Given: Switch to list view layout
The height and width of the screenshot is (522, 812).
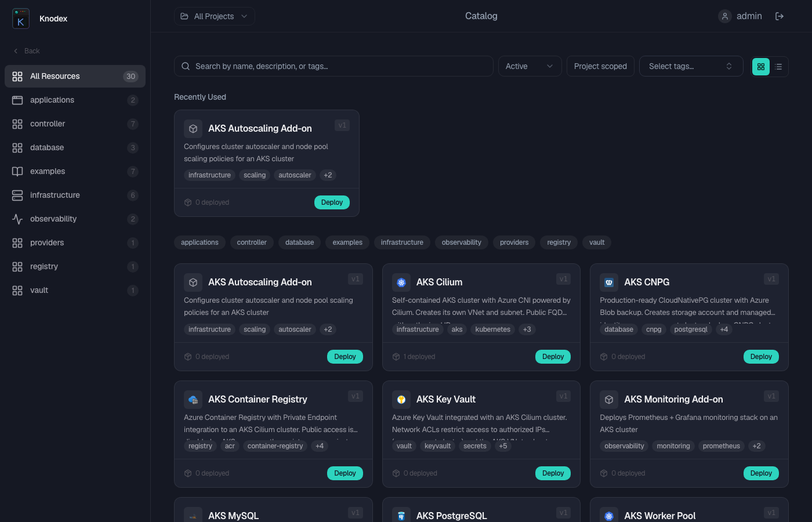Looking at the screenshot, I should [778, 67].
